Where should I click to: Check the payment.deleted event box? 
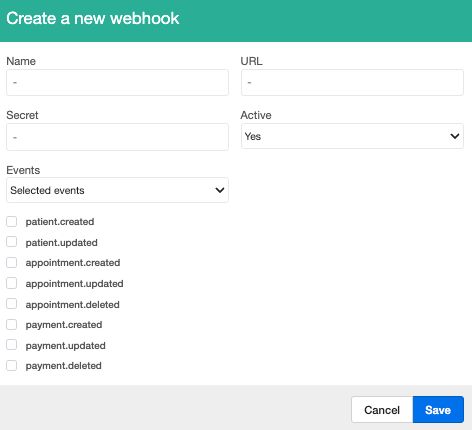pyautogui.click(x=12, y=366)
